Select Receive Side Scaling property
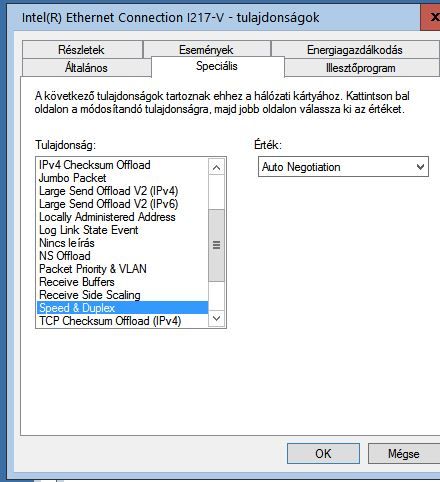440x482 pixels. coord(122,295)
